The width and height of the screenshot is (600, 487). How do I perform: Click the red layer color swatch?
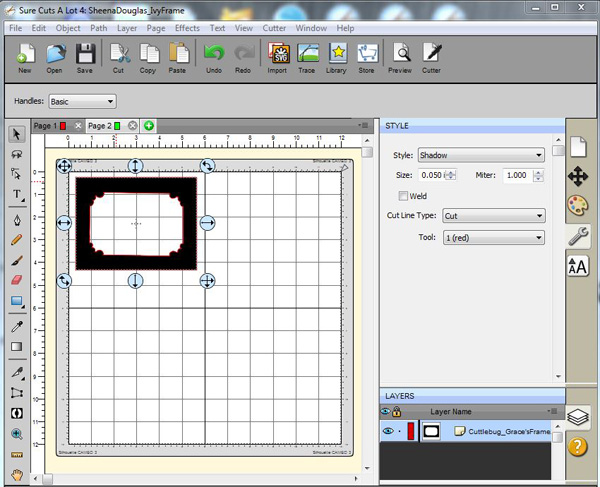[410, 430]
